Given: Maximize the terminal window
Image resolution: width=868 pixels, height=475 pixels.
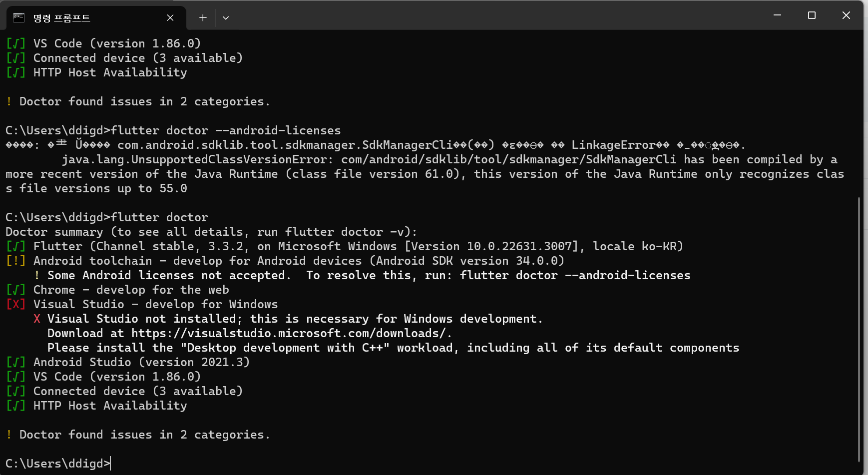Looking at the screenshot, I should click(812, 15).
